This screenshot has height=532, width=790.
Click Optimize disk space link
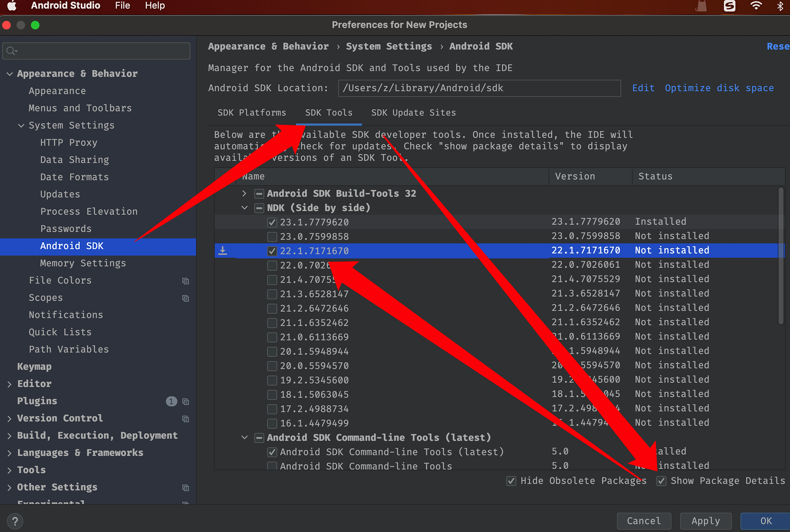click(x=719, y=88)
